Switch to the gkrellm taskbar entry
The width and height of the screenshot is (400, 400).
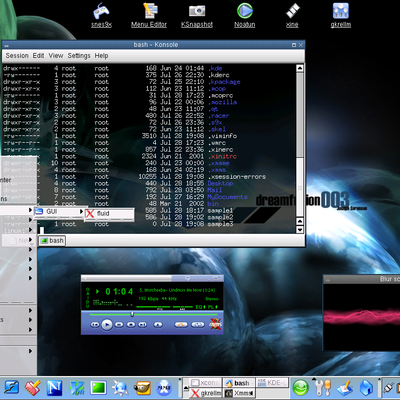(206, 393)
